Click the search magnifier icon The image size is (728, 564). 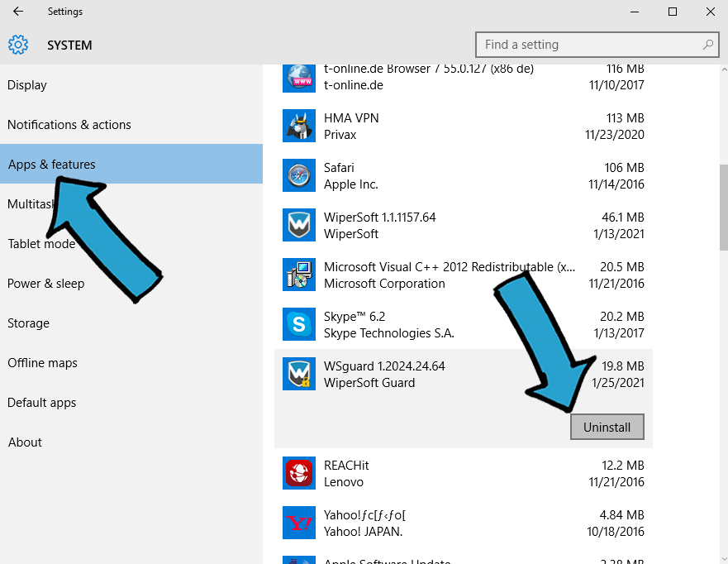point(708,45)
